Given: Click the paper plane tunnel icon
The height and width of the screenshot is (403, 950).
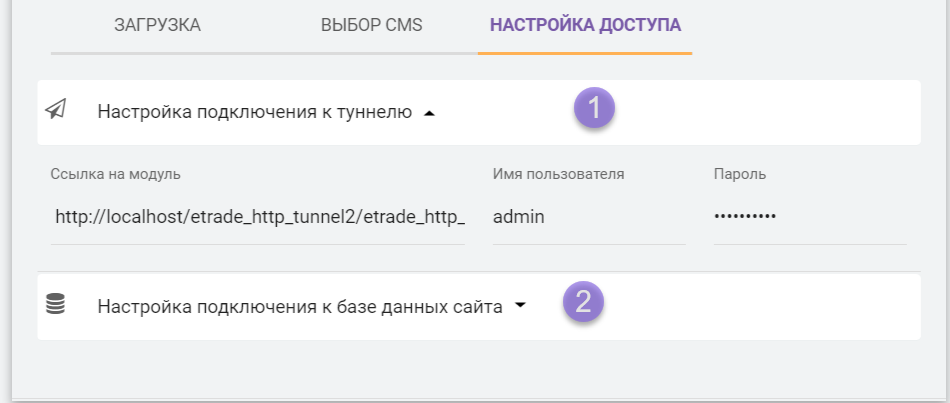Looking at the screenshot, I should [x=57, y=110].
